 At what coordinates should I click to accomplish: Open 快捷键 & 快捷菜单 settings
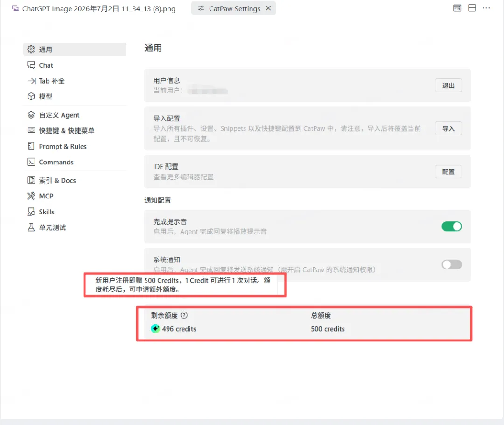pyautogui.click(x=75, y=130)
